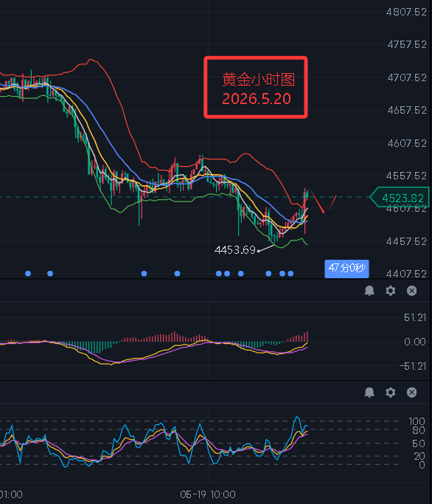The width and height of the screenshot is (432, 504).
Task: Open alert bell for MACD panel
Action: (x=369, y=291)
